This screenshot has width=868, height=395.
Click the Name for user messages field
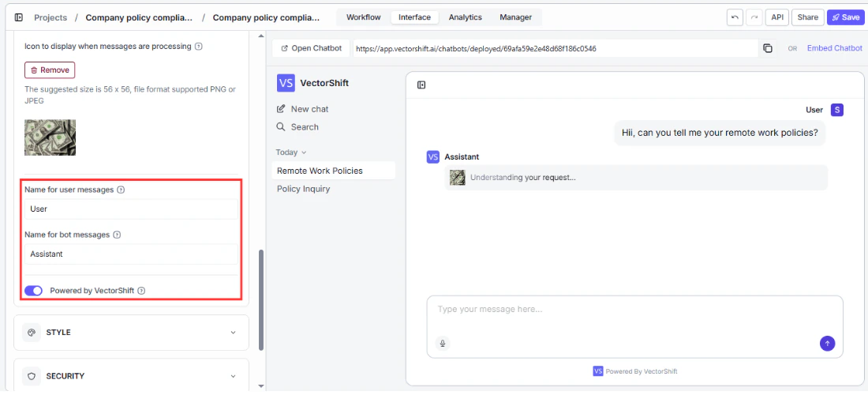tap(131, 209)
